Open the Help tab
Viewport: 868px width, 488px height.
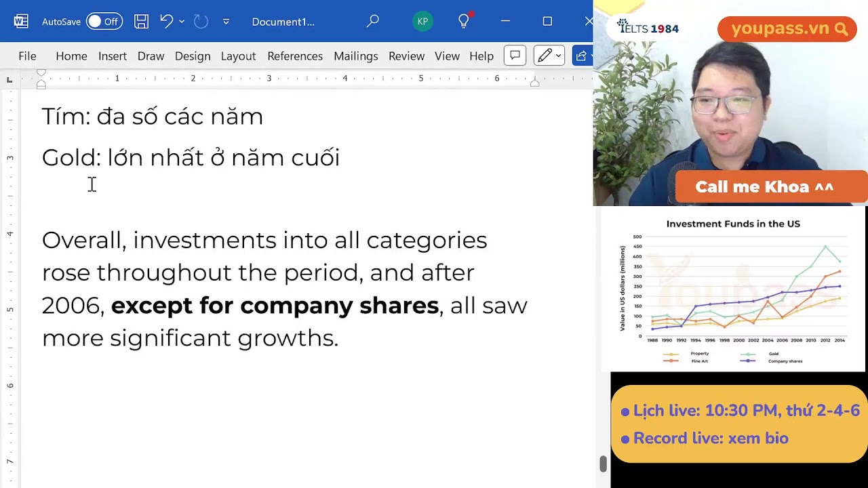coord(481,56)
